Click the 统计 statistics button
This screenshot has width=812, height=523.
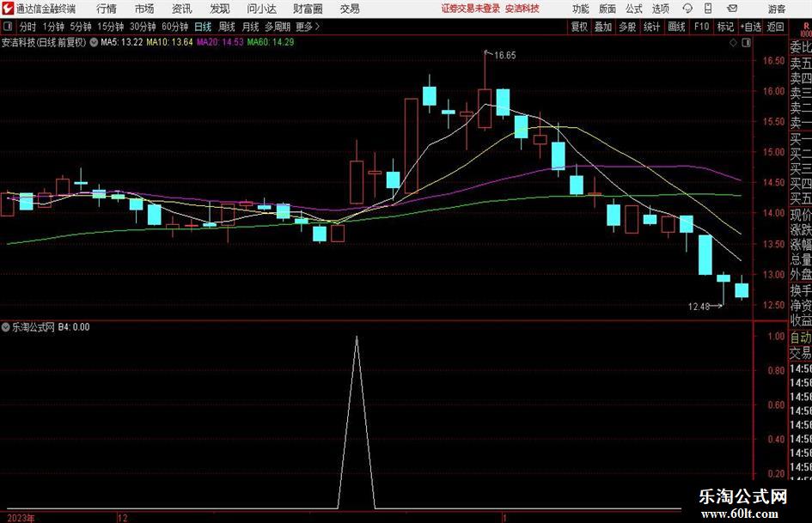tap(651, 27)
